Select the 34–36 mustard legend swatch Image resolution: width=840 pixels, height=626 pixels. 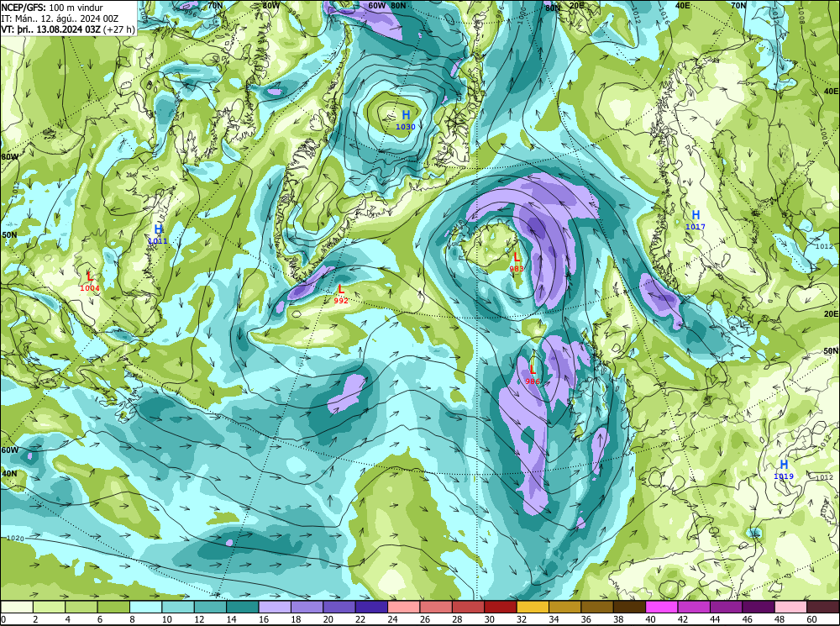(x=565, y=607)
